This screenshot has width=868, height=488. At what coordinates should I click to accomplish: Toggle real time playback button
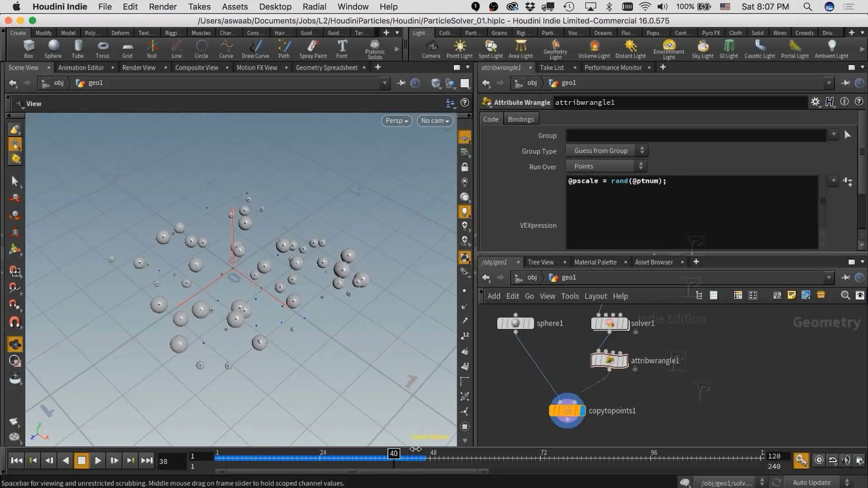pyautogui.click(x=819, y=460)
